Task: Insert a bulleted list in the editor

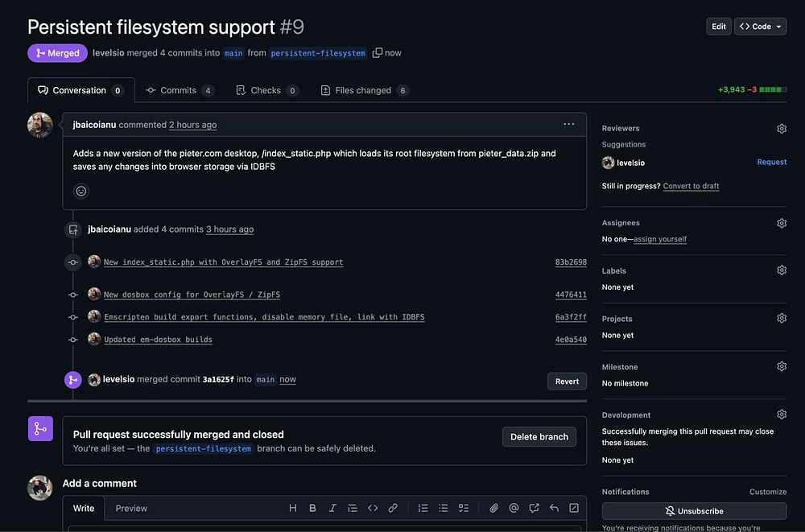Action: coord(443,508)
